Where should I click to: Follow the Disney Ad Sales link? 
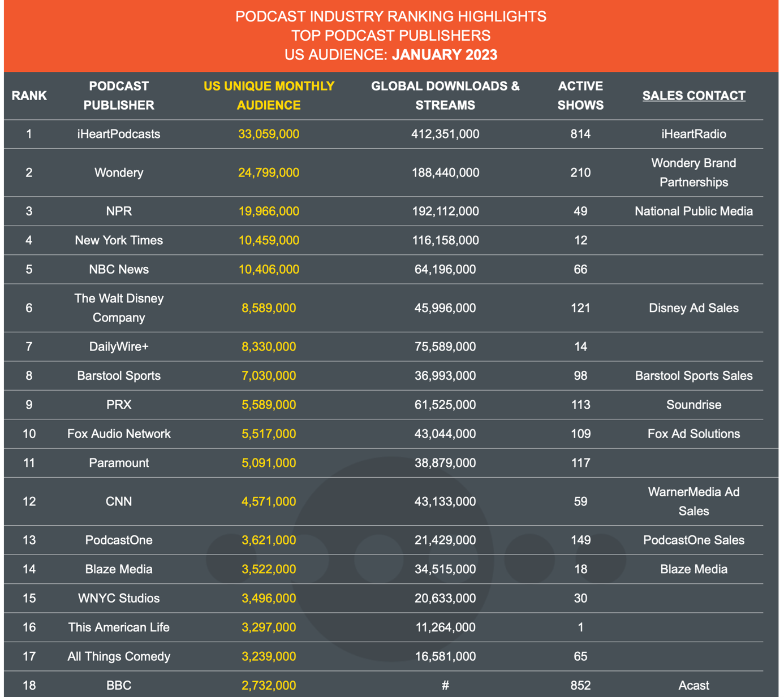(x=693, y=308)
